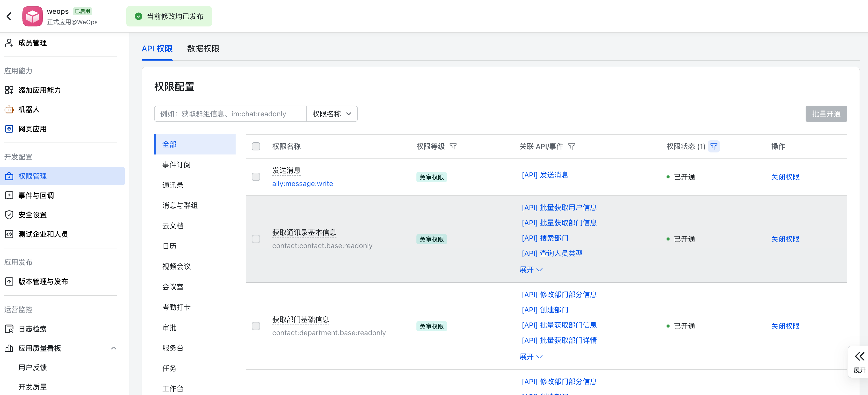
Task: Click 关闭权限 for 获取通讯录基本信息
Action: click(x=785, y=239)
